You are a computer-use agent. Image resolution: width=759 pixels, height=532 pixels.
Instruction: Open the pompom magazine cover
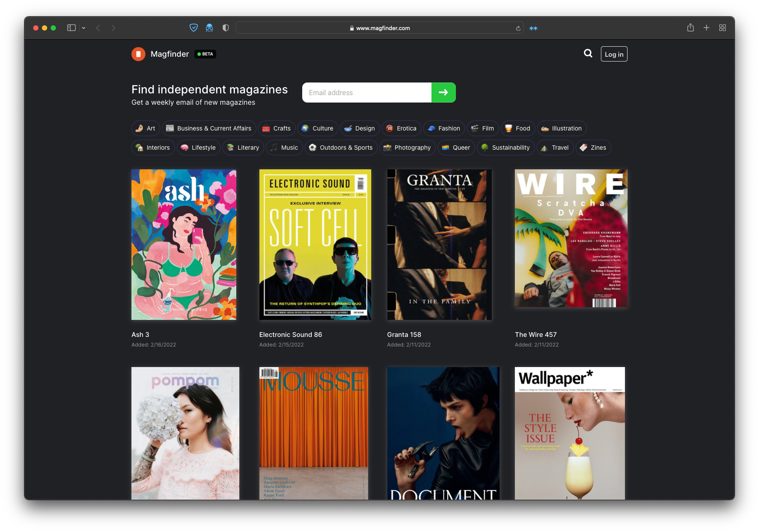point(185,433)
